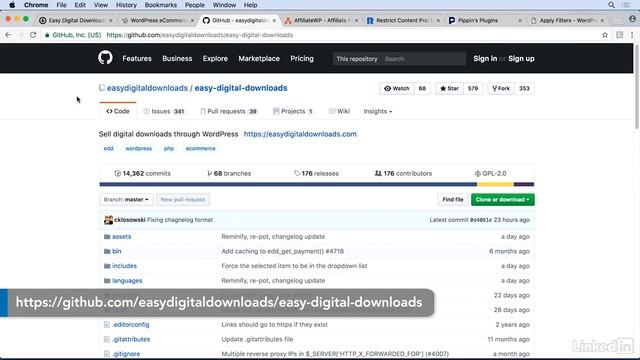640x360 pixels.
Task: Open the Pricing nav item
Action: [302, 59]
